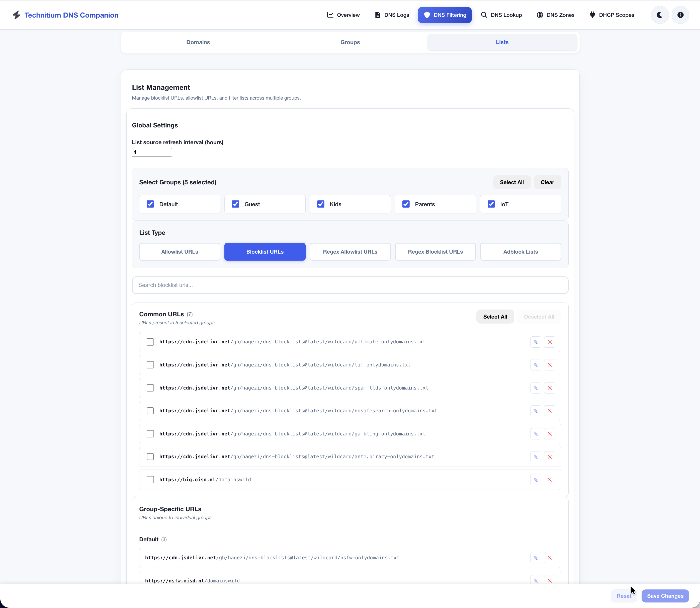Edit the nsfw-onlydomains URL under Default
Image resolution: width=700 pixels, height=608 pixels.
point(536,557)
